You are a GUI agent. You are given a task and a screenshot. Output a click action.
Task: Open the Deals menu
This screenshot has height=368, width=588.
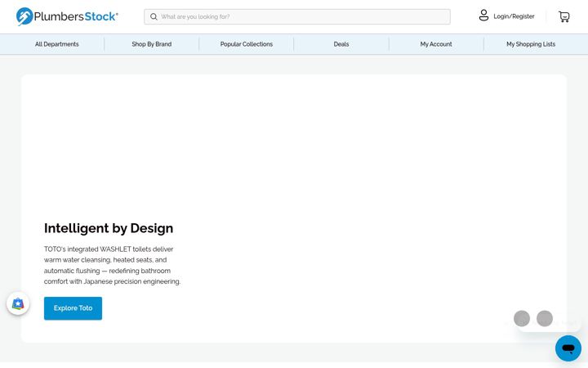pos(341,44)
